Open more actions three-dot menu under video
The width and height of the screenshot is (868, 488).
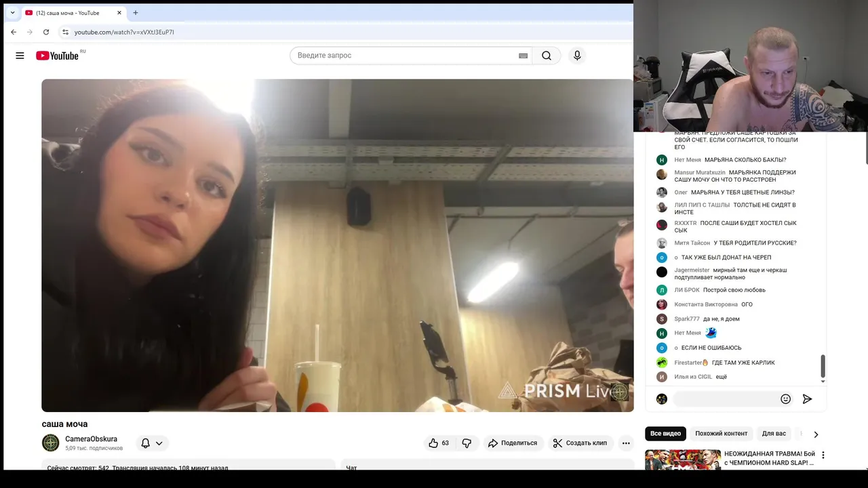(x=626, y=443)
